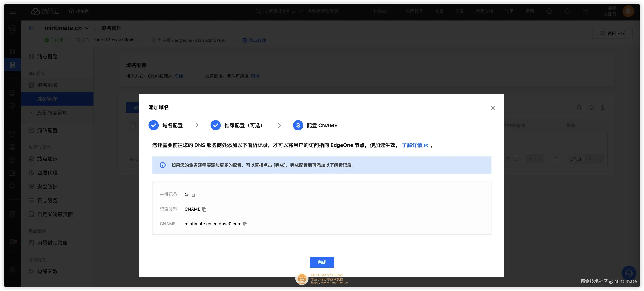This screenshot has width=644, height=291.
Task: Download the domain list export
Action: click(x=603, y=108)
